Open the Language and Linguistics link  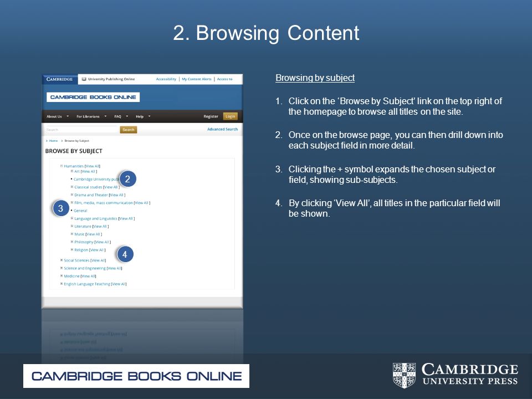[96, 218]
